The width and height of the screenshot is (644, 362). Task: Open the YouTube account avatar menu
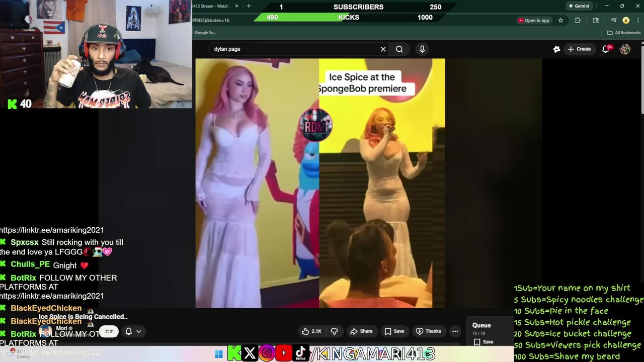pos(625,49)
